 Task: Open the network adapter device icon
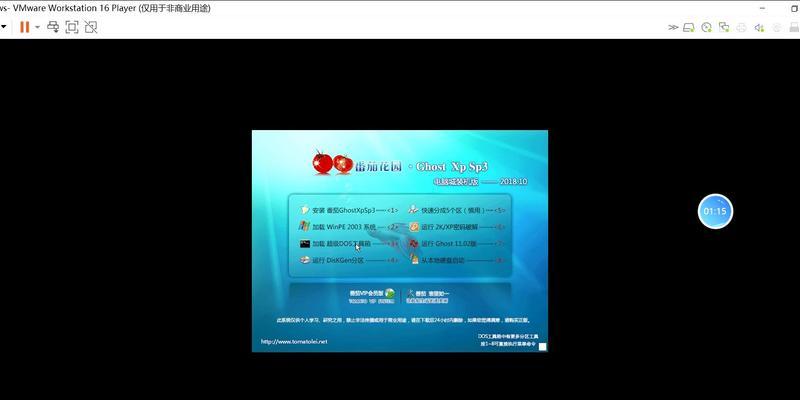(723, 28)
